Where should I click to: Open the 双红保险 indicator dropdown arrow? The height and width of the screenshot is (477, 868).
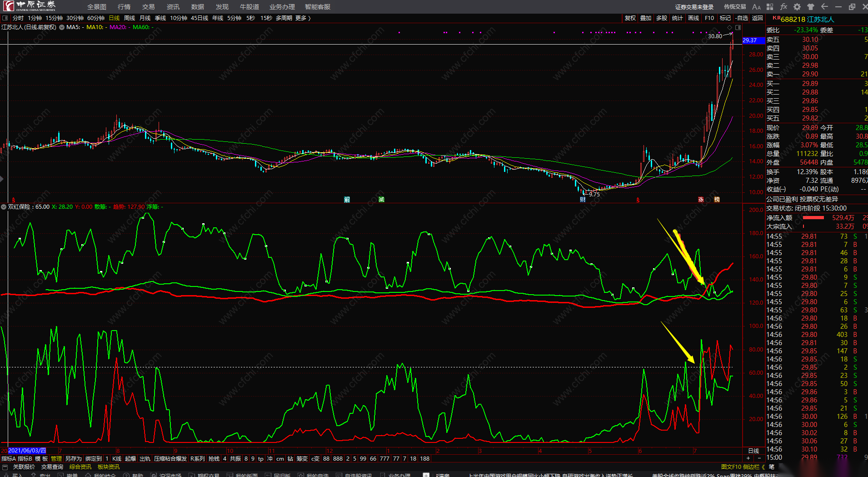click(x=4, y=207)
